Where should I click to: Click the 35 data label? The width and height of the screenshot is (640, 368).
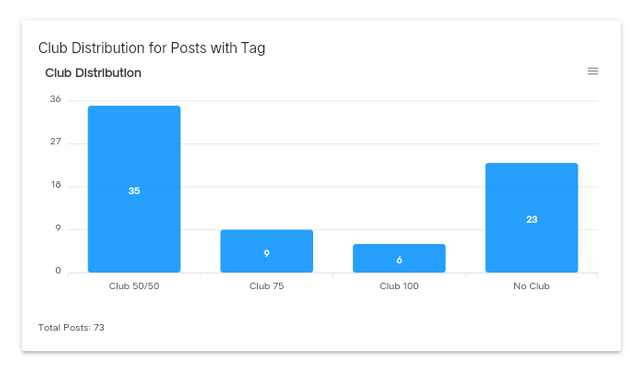(134, 191)
